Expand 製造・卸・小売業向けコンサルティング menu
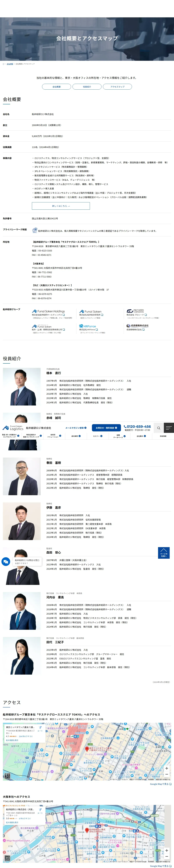174x868 pixels. [x=11, y=436]
